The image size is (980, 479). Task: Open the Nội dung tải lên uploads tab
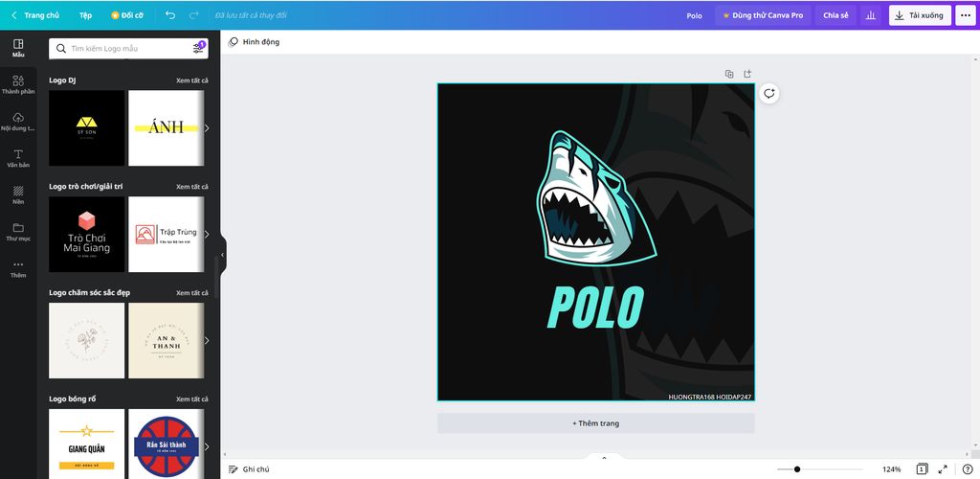(18, 122)
